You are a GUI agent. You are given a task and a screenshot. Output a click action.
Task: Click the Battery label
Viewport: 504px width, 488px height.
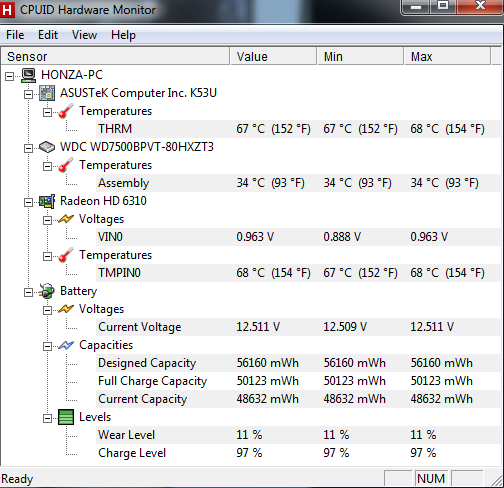click(x=78, y=291)
